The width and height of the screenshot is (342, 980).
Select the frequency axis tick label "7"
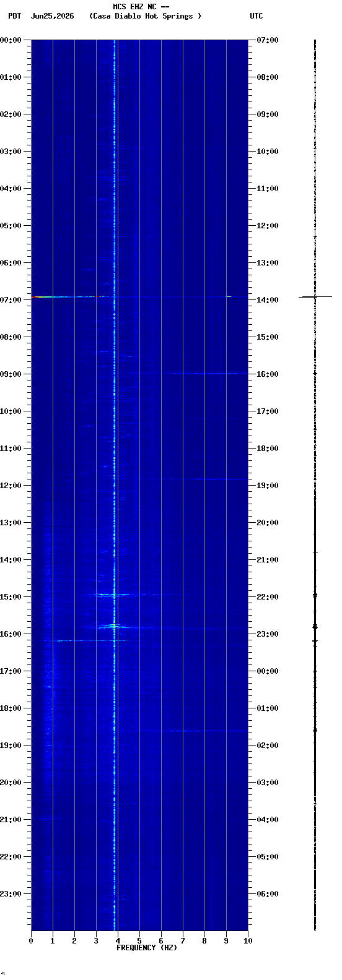coord(183,941)
